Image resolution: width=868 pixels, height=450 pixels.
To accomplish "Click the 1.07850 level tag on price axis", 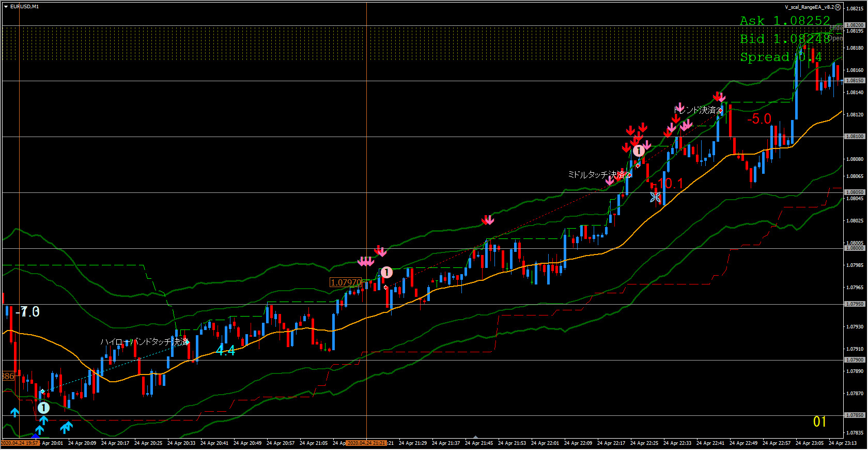I will (x=855, y=415).
